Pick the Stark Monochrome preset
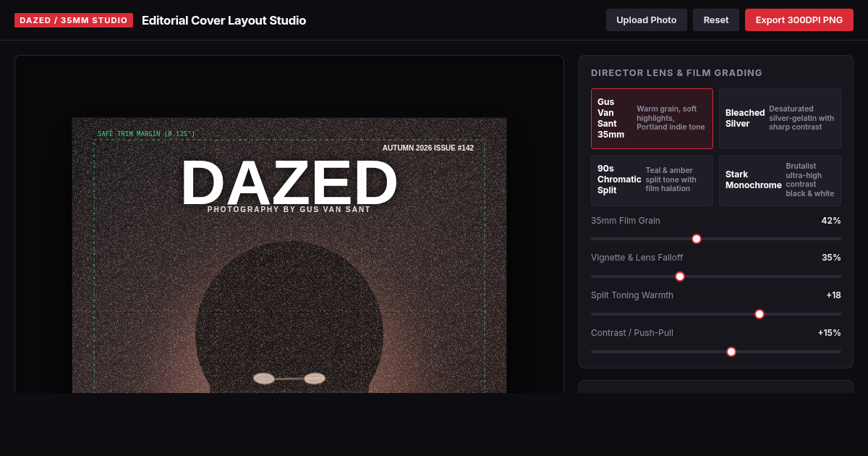 click(780, 180)
